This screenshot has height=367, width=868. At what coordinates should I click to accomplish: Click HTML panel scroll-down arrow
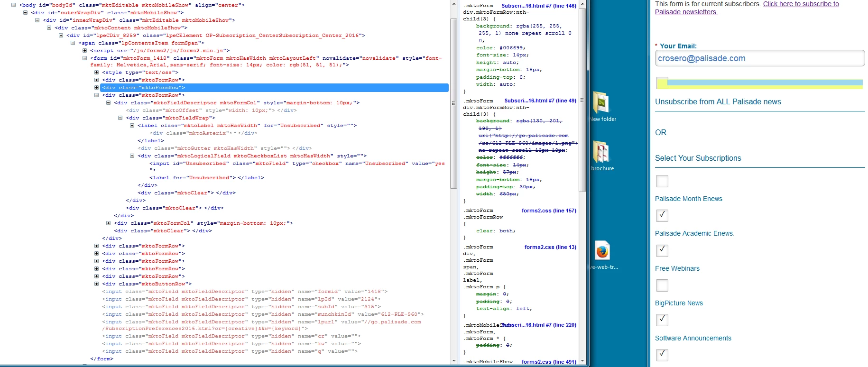tap(454, 361)
